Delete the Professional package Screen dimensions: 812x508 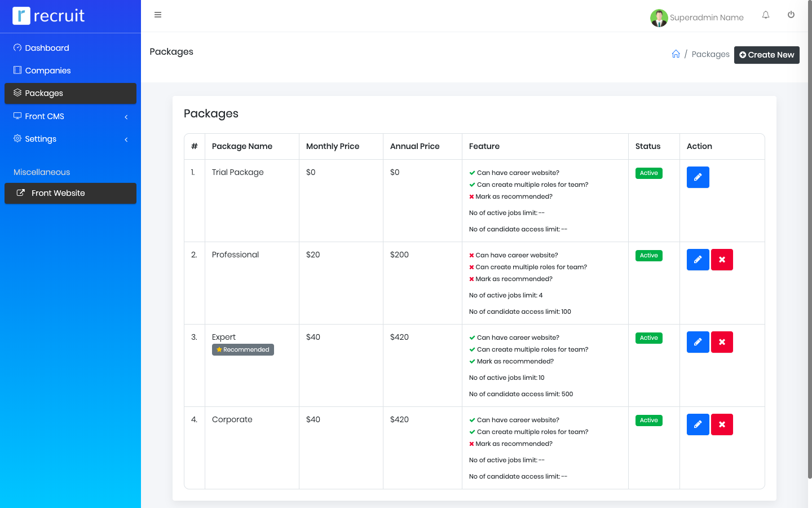[x=722, y=260]
